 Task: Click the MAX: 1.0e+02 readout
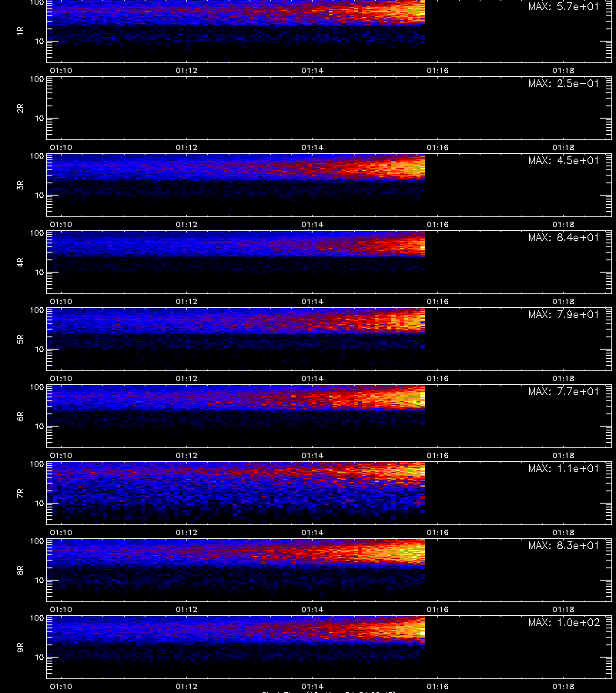[564, 622]
